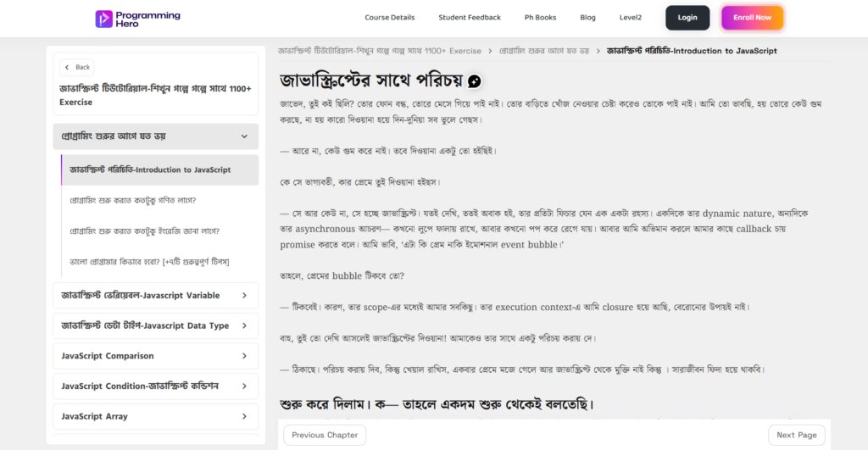
Task: Click the Next Page button
Action: click(796, 435)
